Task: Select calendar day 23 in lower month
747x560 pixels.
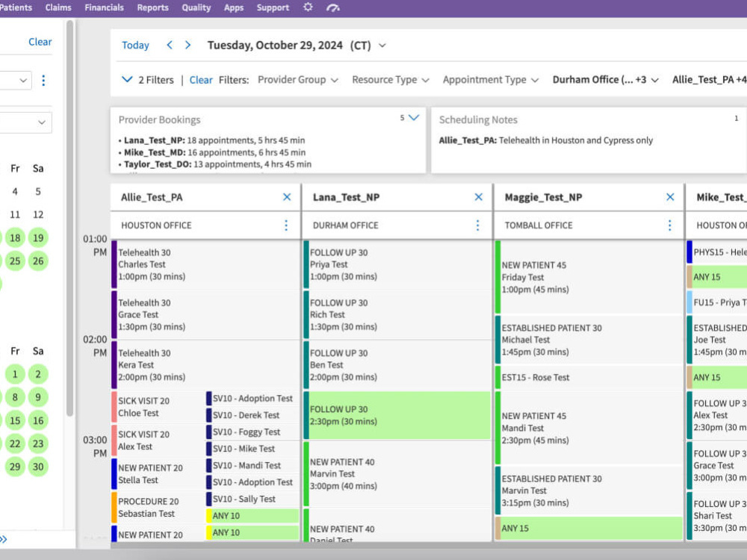Action: [x=38, y=444]
